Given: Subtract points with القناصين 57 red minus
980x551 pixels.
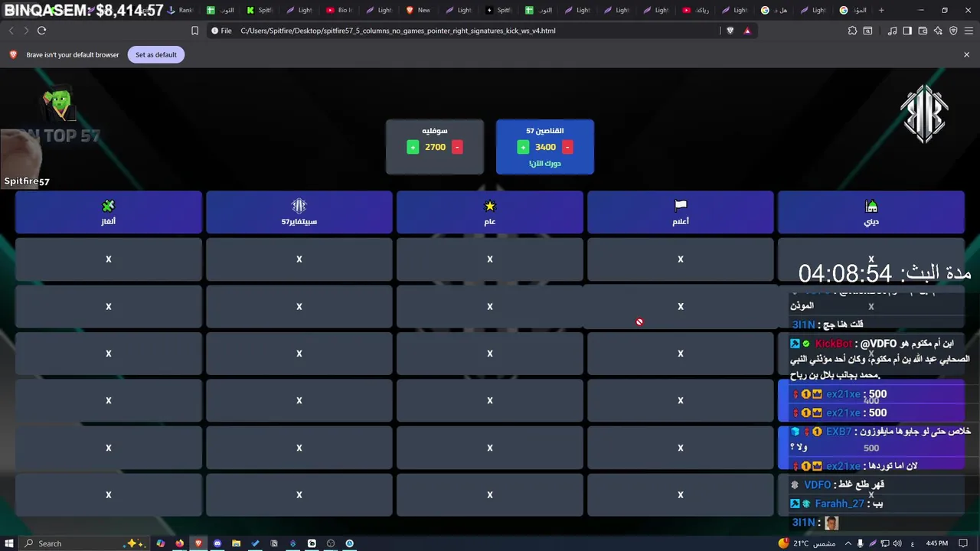Looking at the screenshot, I should tap(567, 147).
